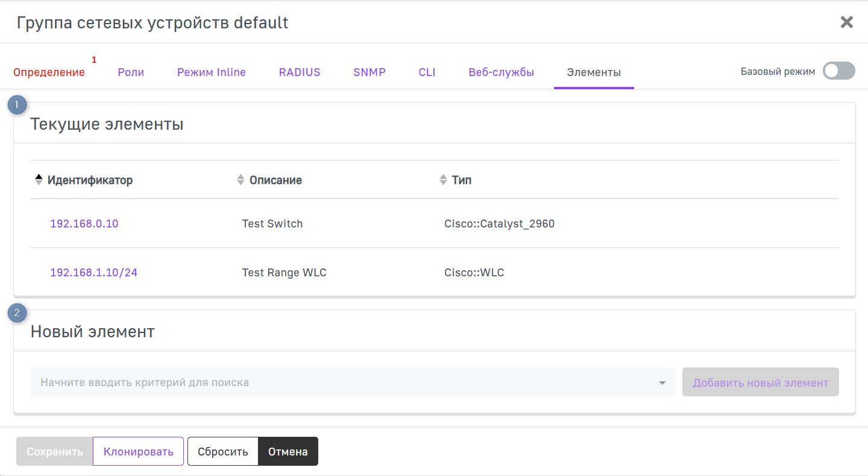This screenshot has height=476, width=868.
Task: Expand the new element search dropdown arrow
Action: click(x=662, y=382)
